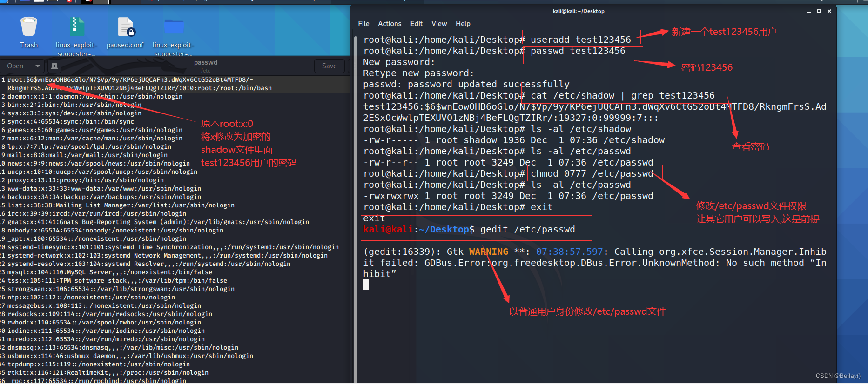Open the Actions menu in the terminal
868x384 pixels.
390,24
